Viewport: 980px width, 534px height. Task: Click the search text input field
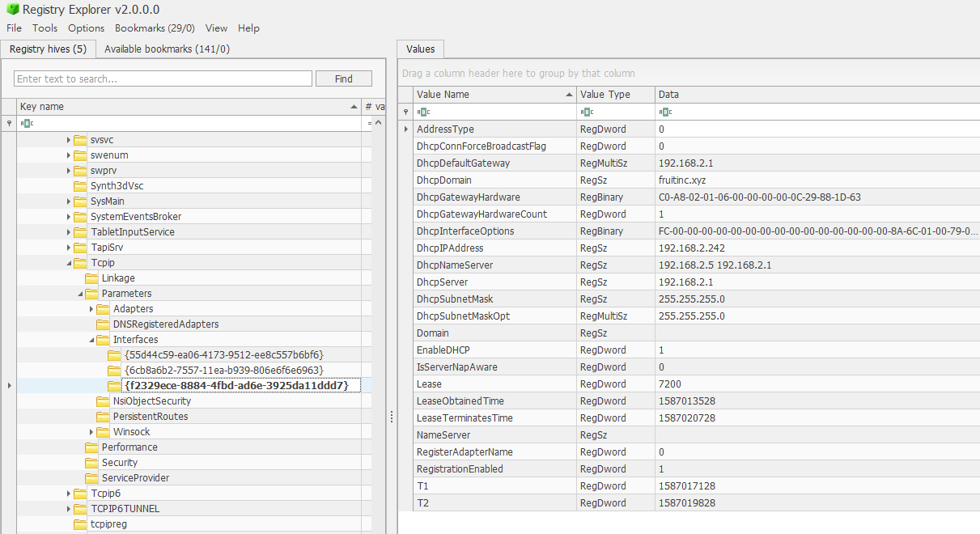[163, 78]
